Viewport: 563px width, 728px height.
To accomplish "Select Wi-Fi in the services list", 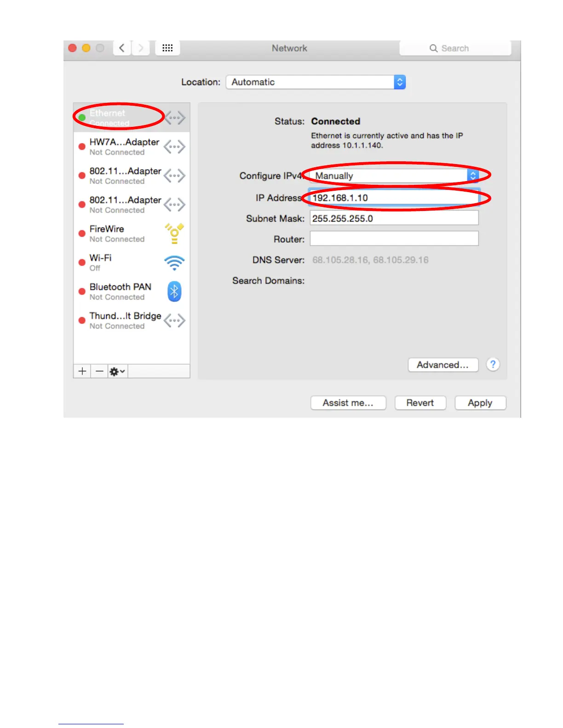I will coord(132,262).
